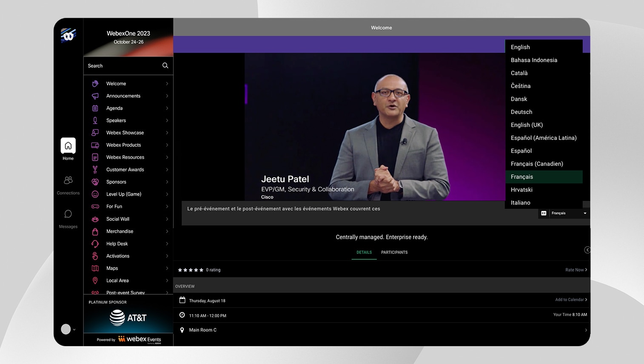Viewport: 644px width, 364px height.
Task: Collapse the side panel round arrow button
Action: [587, 250]
